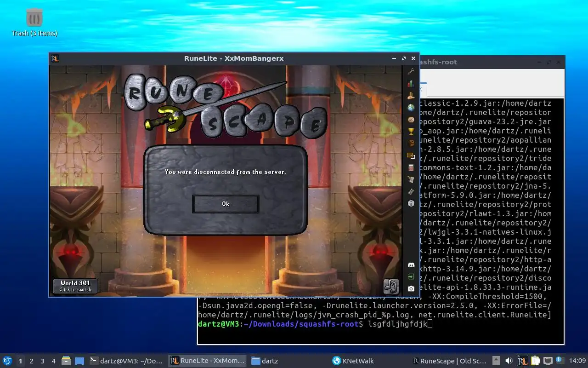Image resolution: width=588 pixels, height=368 pixels.
Task: Click the Ok button in disconnect dialog
Action: tap(226, 204)
